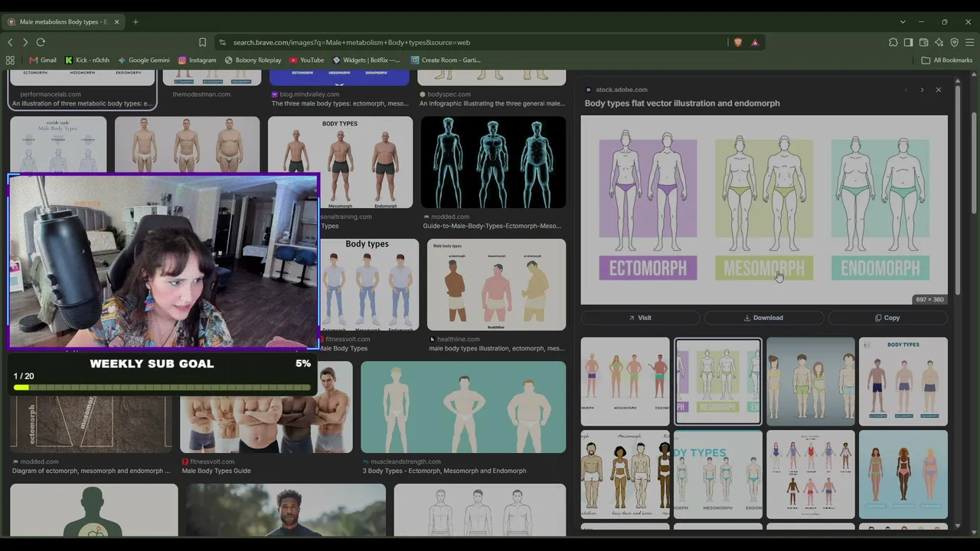Open Leo AI sparkle icon
The width and height of the screenshot is (980, 551).
click(x=939, y=42)
